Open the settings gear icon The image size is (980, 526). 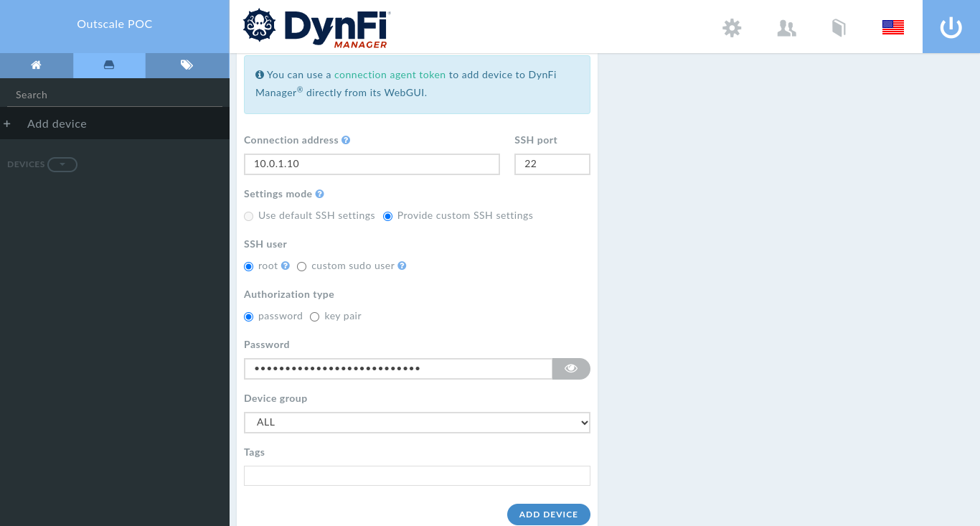[x=732, y=28]
